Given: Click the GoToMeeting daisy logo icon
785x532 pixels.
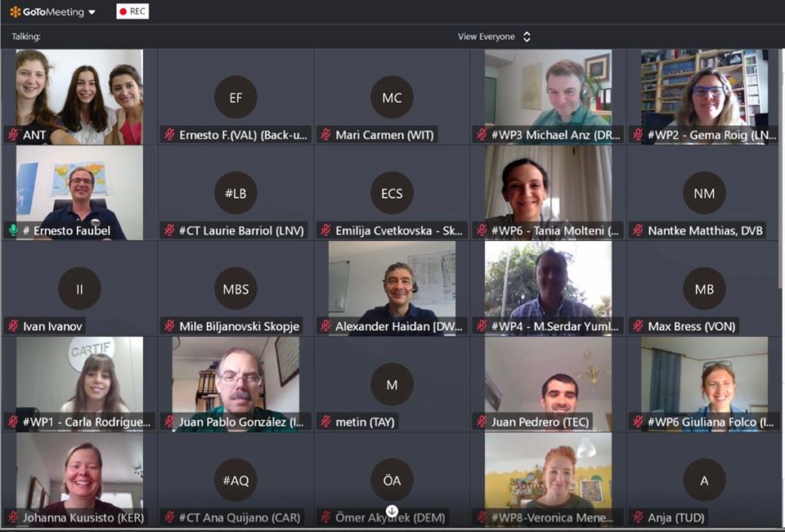Looking at the screenshot, I should pyautogui.click(x=15, y=12).
